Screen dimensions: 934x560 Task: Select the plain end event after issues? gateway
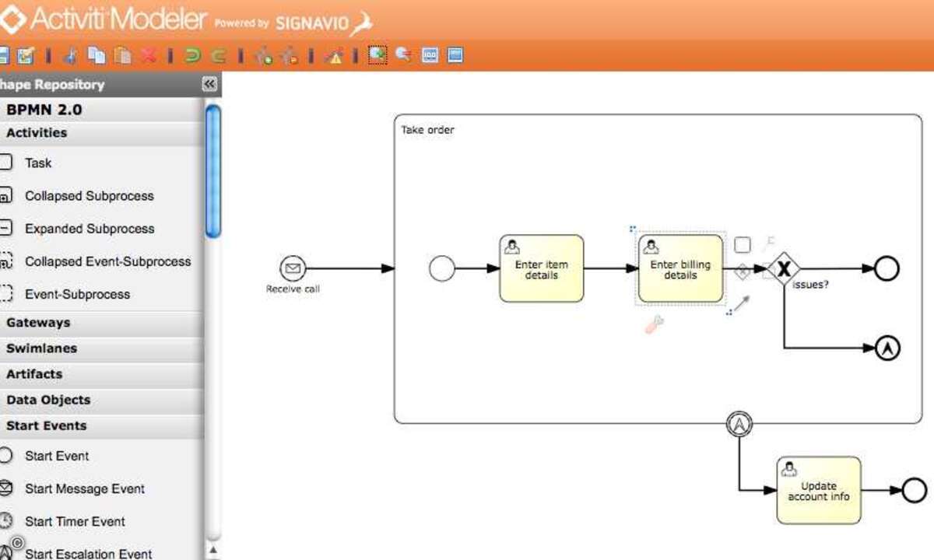coord(887,269)
